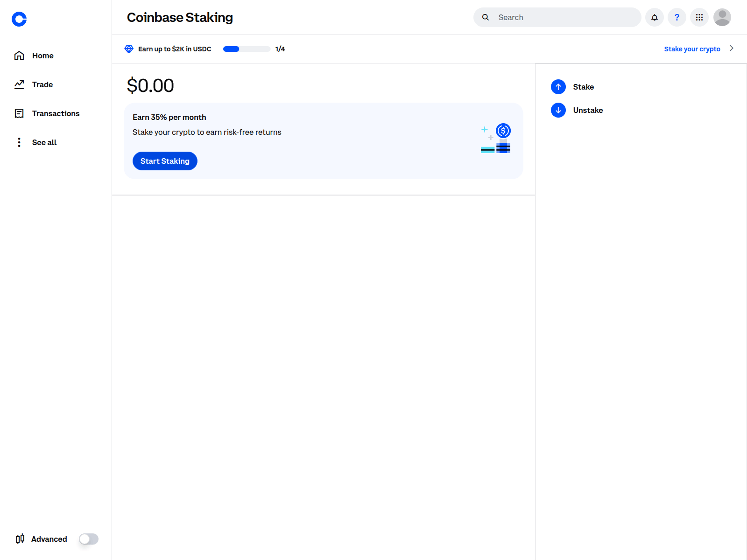This screenshot has height=560, width=747.
Task: Go to Home in sidebar
Action: (42, 56)
